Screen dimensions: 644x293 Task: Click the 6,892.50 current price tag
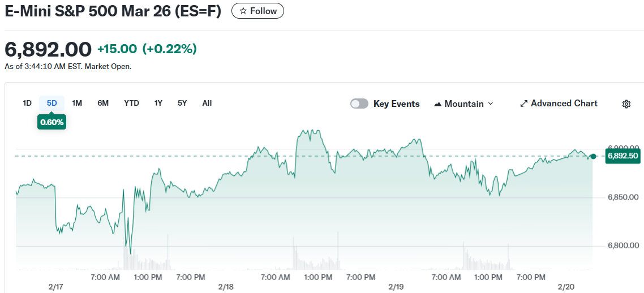point(622,156)
